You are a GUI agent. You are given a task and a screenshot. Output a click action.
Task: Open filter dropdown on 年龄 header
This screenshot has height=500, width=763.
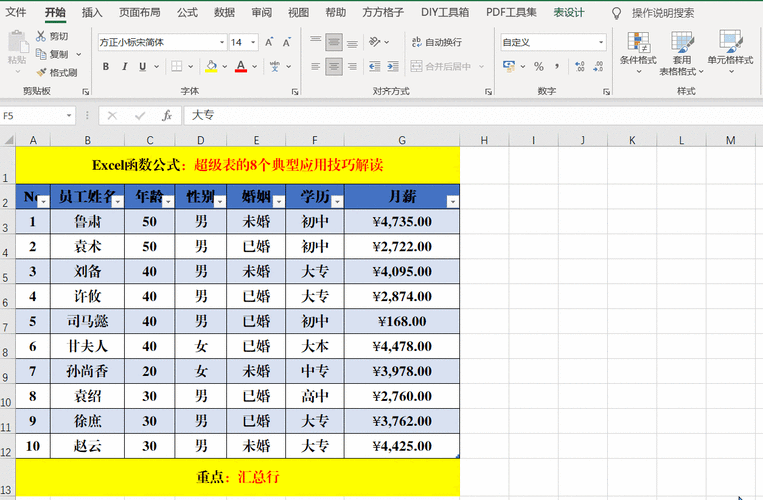coord(168,201)
